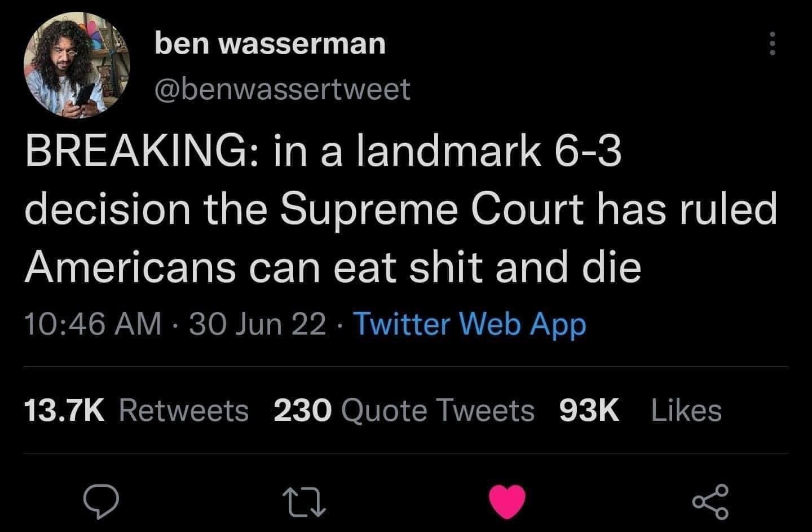Click the Likes label
Viewport: 812px width, 532px height.
tap(686, 410)
